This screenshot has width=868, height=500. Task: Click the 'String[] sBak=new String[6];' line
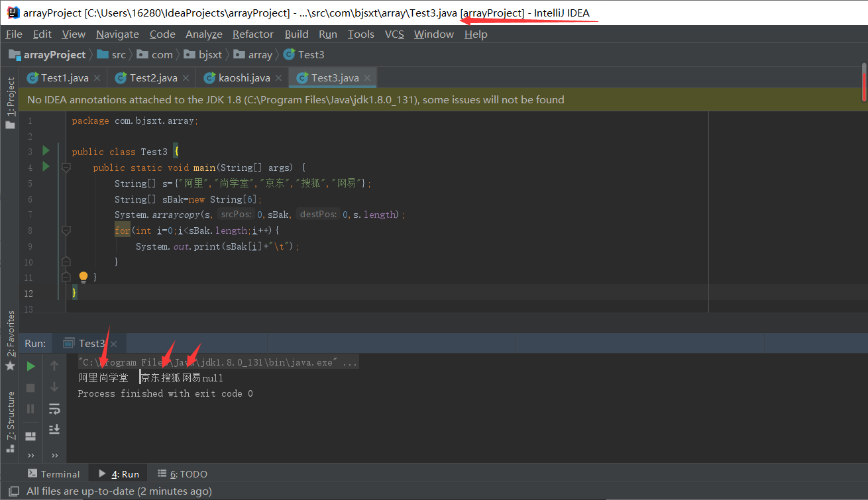[x=189, y=199]
